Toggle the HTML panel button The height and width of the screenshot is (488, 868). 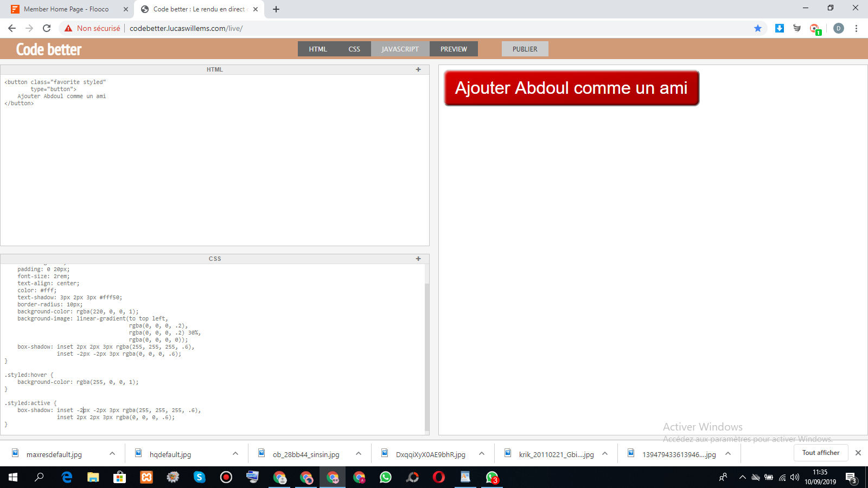click(318, 49)
